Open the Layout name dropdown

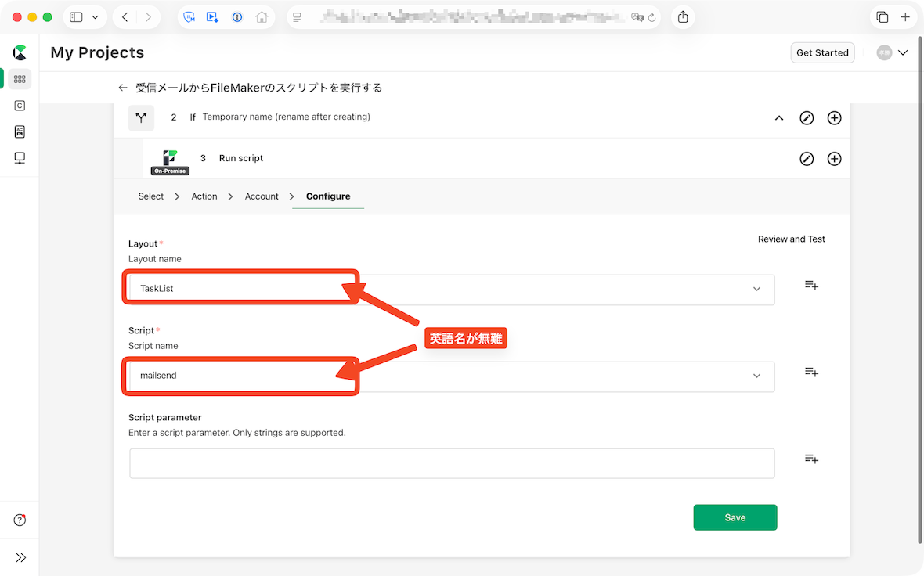tap(756, 289)
